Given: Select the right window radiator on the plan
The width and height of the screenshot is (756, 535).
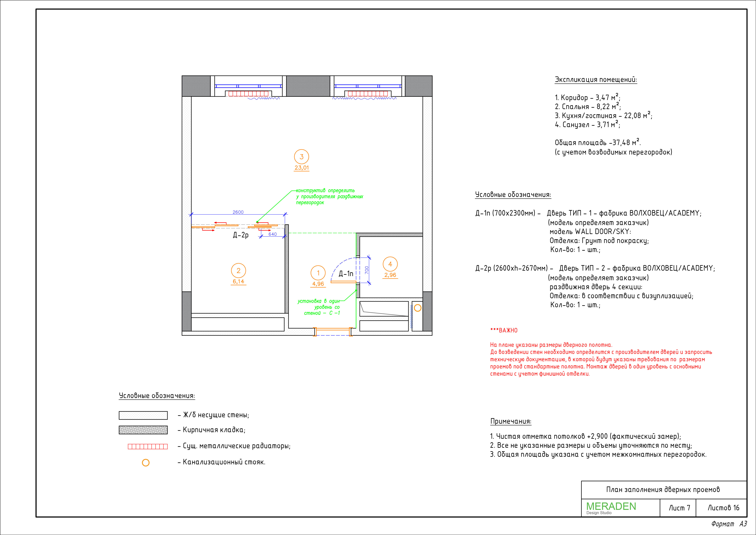Looking at the screenshot, I should [x=368, y=94].
